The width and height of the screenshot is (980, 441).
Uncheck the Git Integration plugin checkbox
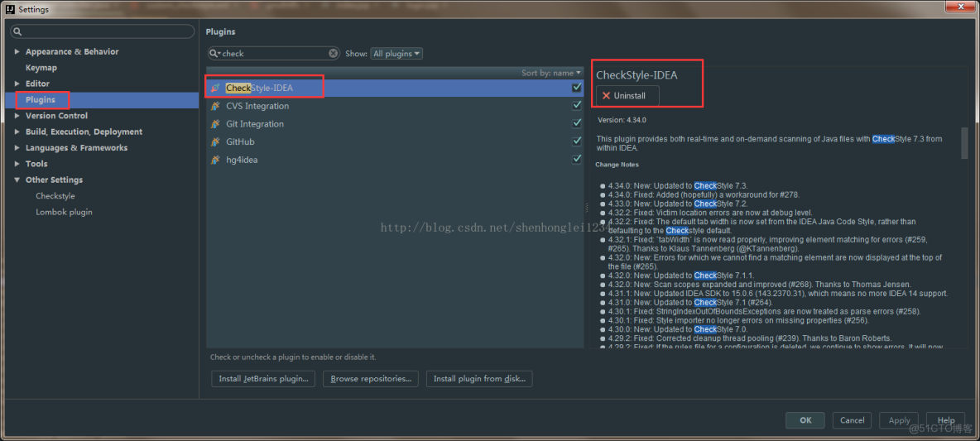click(577, 124)
